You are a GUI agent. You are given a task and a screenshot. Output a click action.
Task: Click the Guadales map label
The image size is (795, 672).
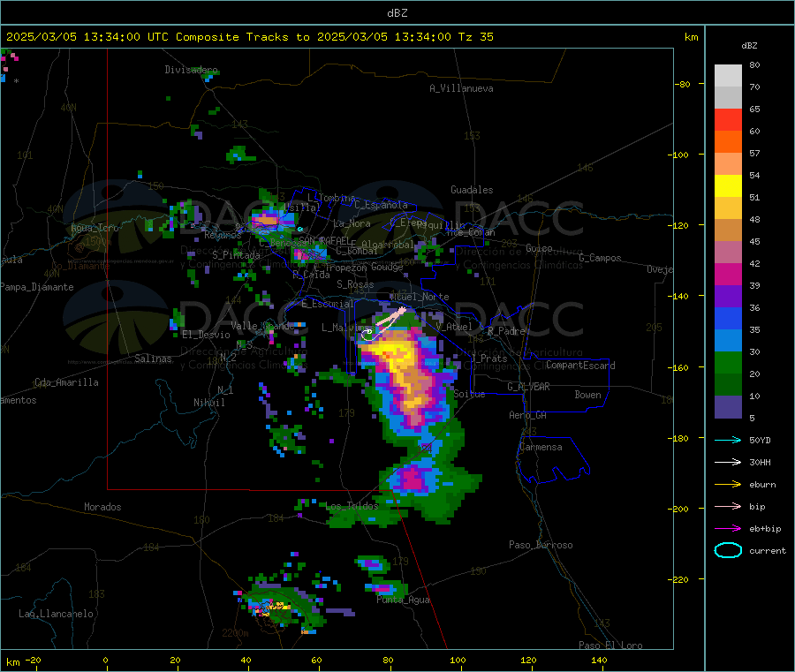click(472, 190)
